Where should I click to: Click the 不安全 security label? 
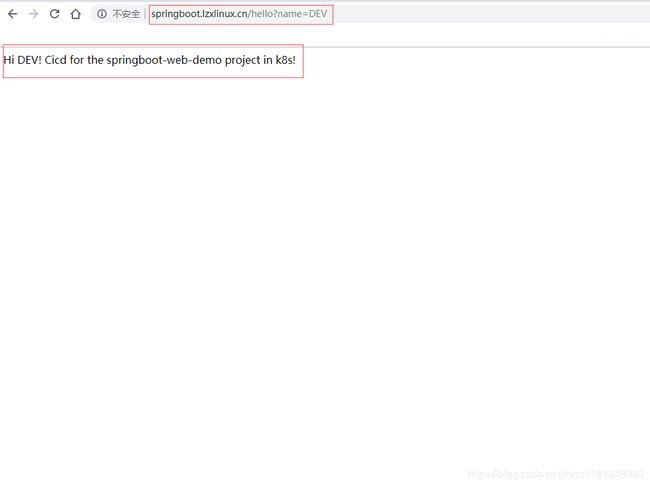126,14
